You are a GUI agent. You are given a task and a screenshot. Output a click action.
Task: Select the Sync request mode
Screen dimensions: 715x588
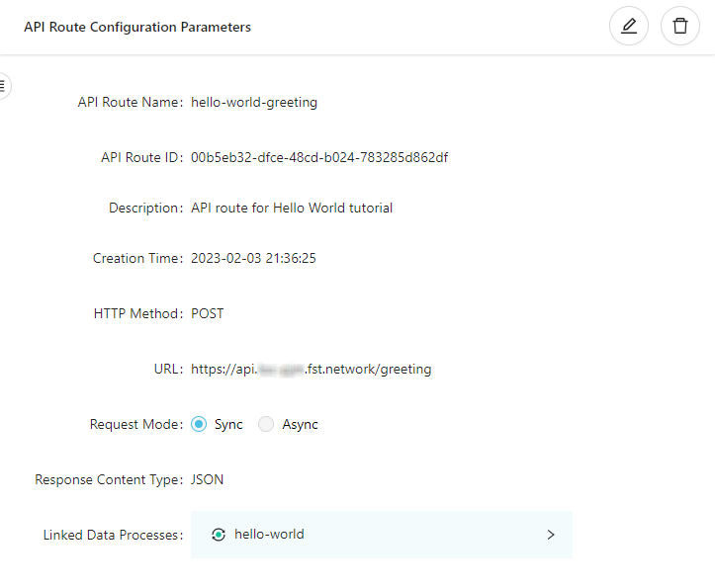199,424
